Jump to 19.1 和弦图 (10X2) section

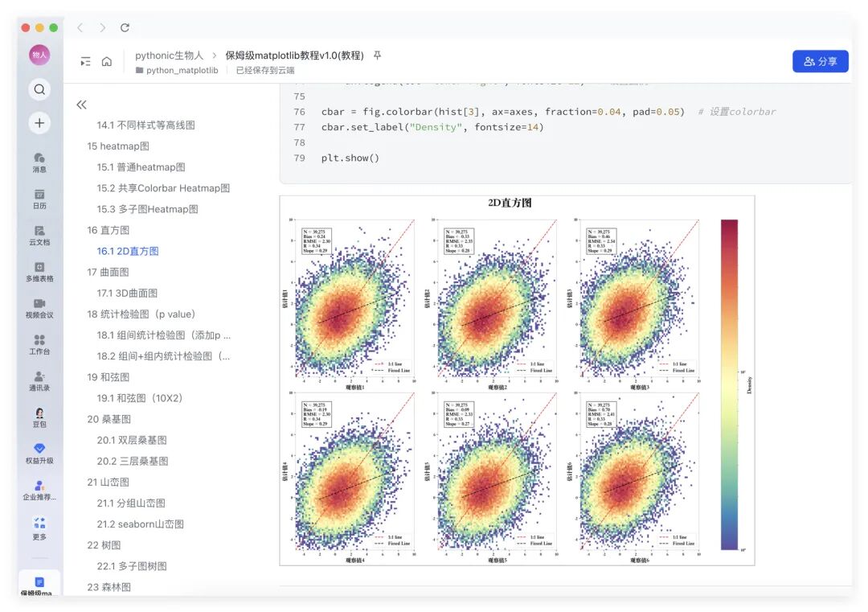point(140,398)
